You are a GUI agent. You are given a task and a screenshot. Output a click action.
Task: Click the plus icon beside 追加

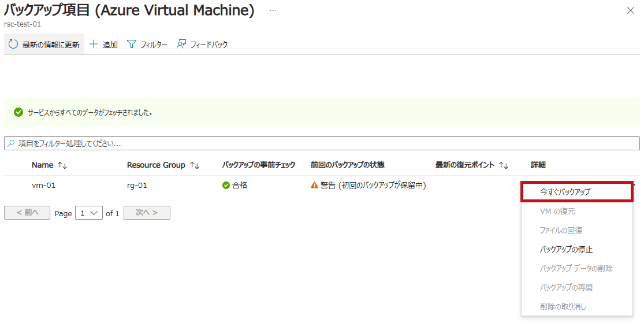[x=94, y=44]
